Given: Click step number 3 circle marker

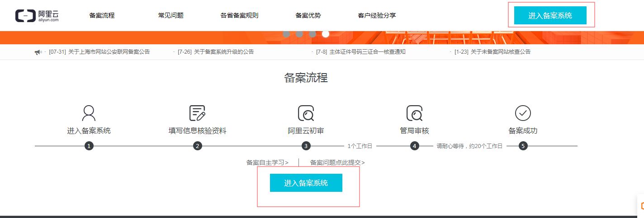Looking at the screenshot, I should click(x=306, y=146).
